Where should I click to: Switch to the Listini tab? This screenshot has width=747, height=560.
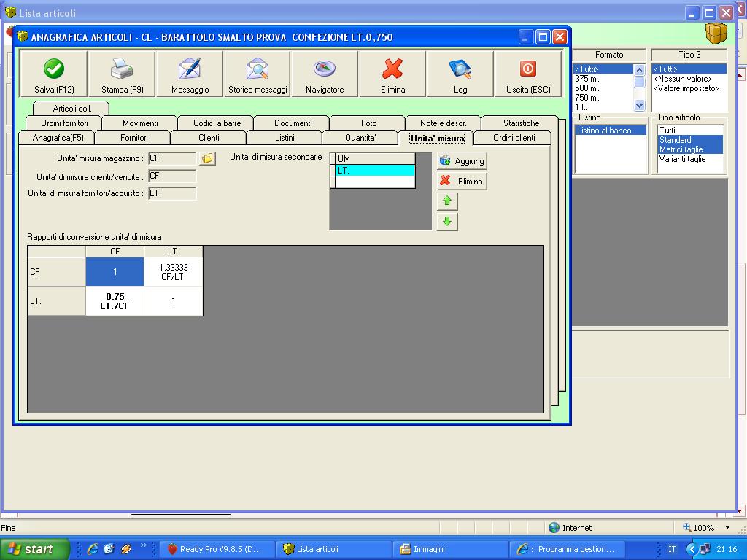coord(285,138)
